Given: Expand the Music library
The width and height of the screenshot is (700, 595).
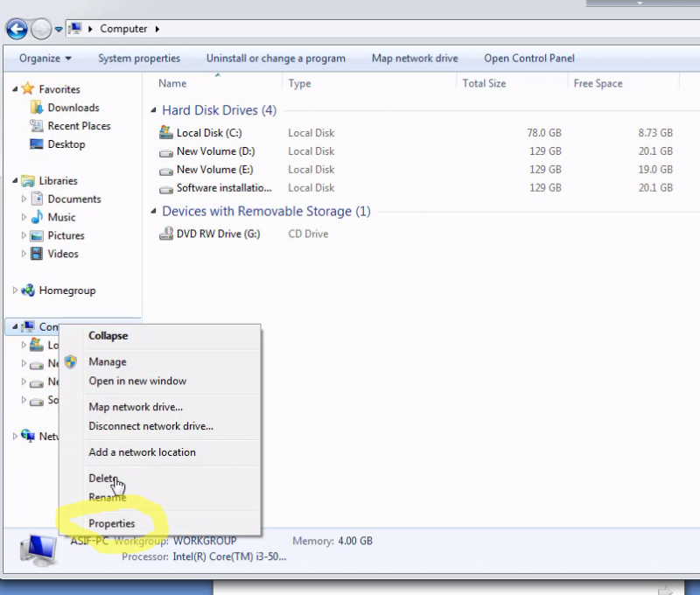Looking at the screenshot, I should (x=24, y=217).
